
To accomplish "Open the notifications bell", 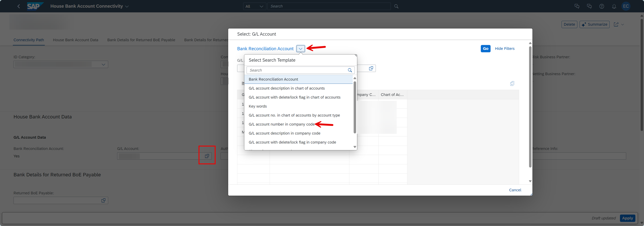I will 614,6.
